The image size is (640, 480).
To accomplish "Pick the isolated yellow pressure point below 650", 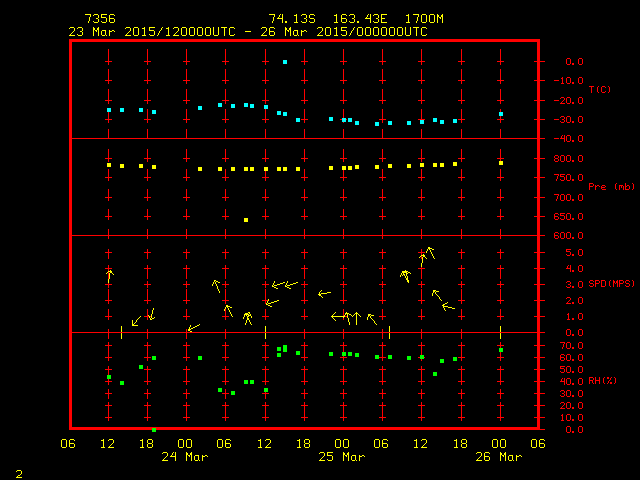I will pos(246,220).
